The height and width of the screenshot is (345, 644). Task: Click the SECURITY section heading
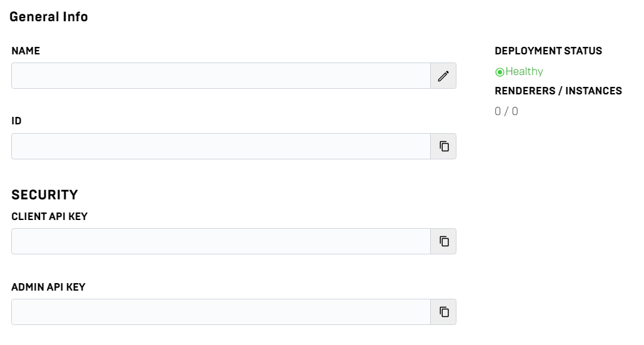(45, 195)
